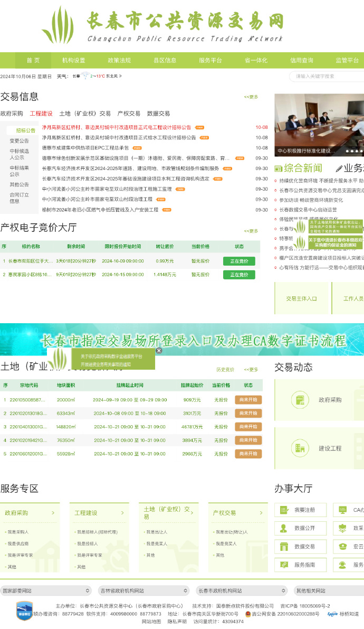
Task: Close the floating notice popup with X
Action: 159,351
